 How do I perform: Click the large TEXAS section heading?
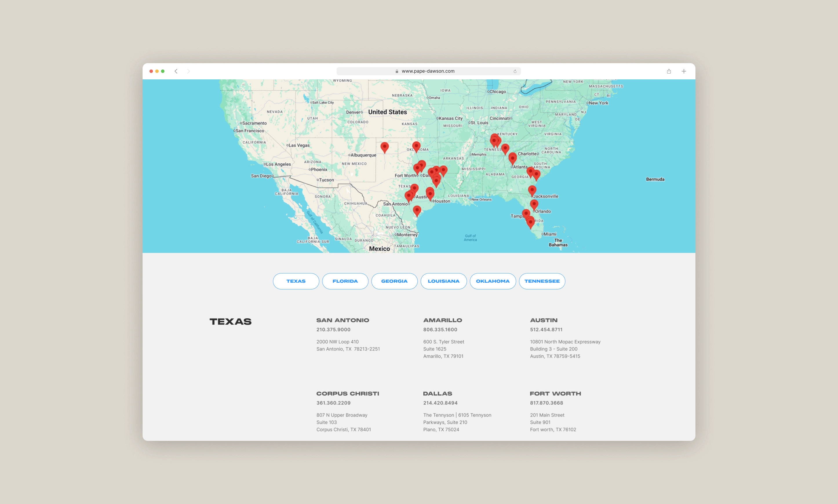click(x=231, y=322)
